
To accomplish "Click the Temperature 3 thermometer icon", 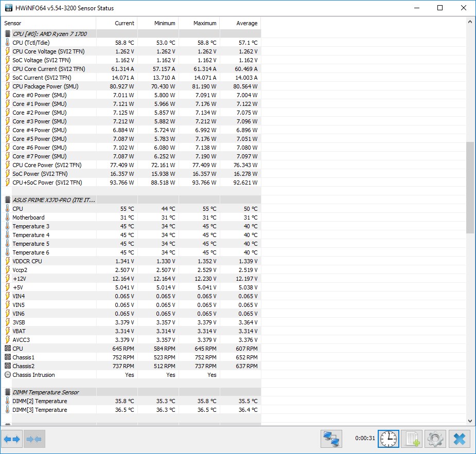I will [8, 226].
